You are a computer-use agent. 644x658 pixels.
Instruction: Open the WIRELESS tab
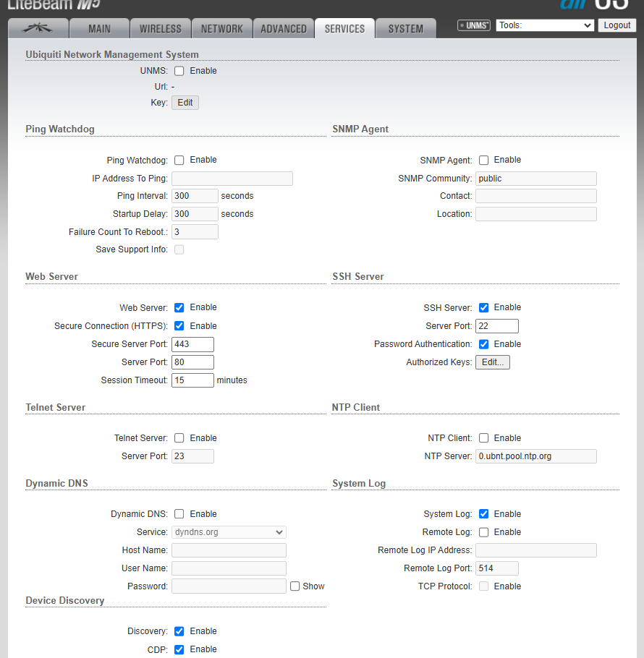(x=160, y=29)
